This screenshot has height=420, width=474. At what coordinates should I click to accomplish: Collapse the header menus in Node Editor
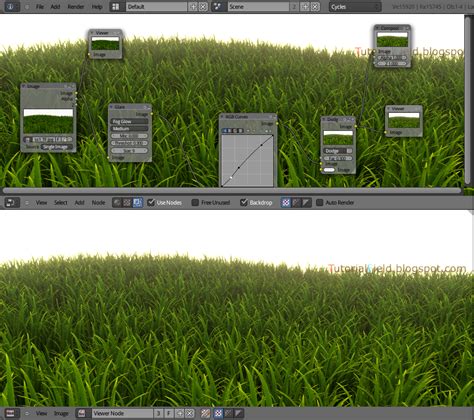pos(27,202)
